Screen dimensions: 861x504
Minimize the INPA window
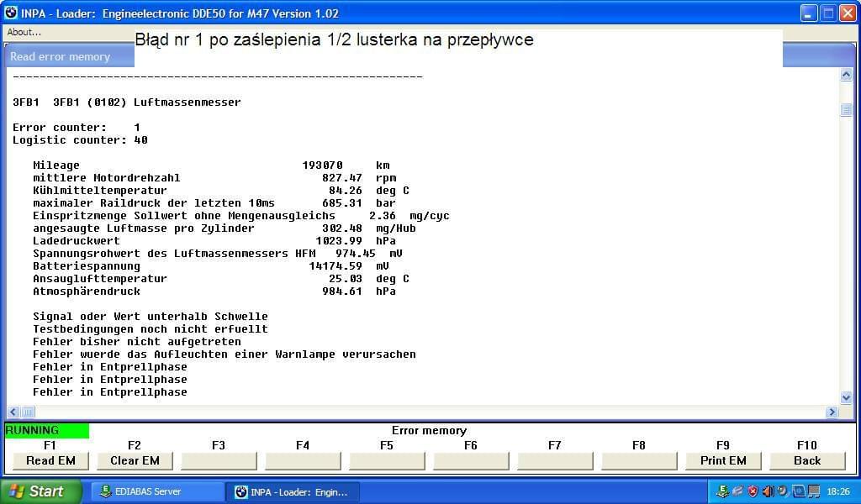click(x=808, y=13)
